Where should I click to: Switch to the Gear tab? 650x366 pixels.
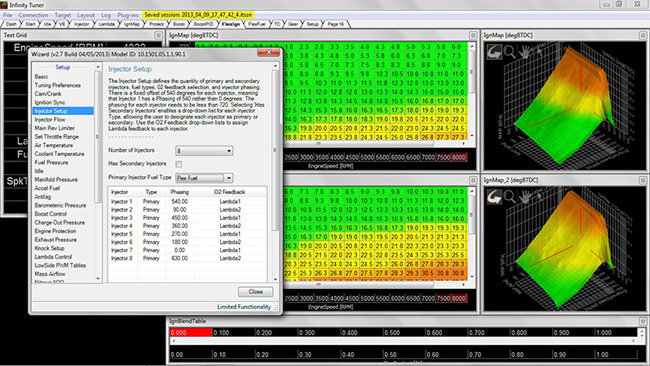point(293,24)
